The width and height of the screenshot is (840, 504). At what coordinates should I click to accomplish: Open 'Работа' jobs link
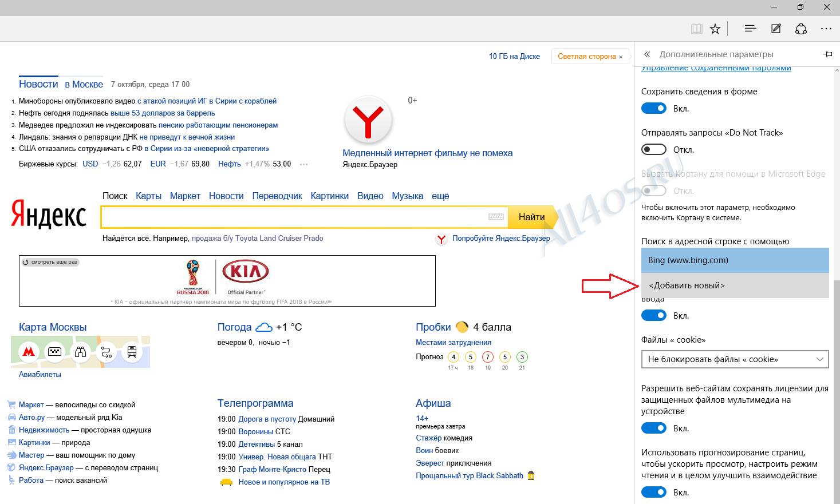coord(31,481)
